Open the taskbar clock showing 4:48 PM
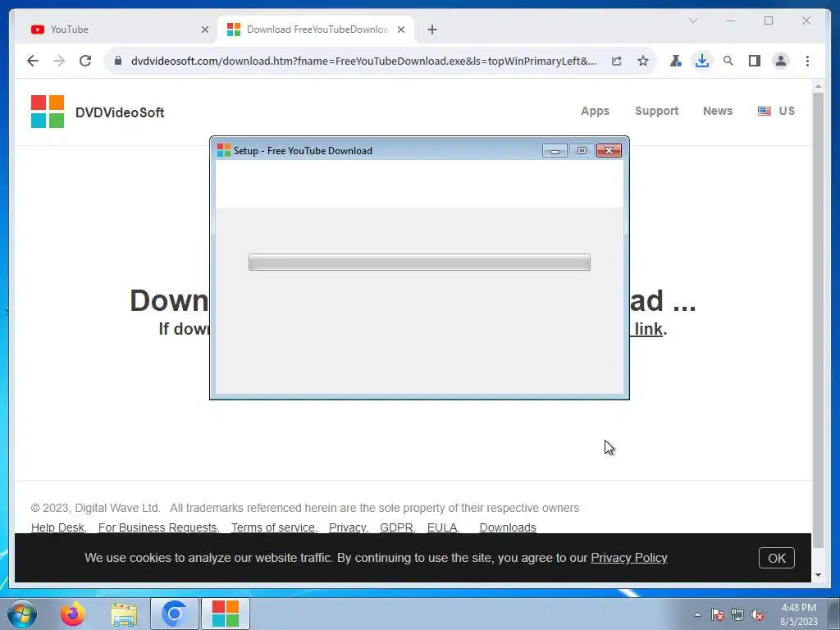This screenshot has width=840, height=630. [x=799, y=614]
